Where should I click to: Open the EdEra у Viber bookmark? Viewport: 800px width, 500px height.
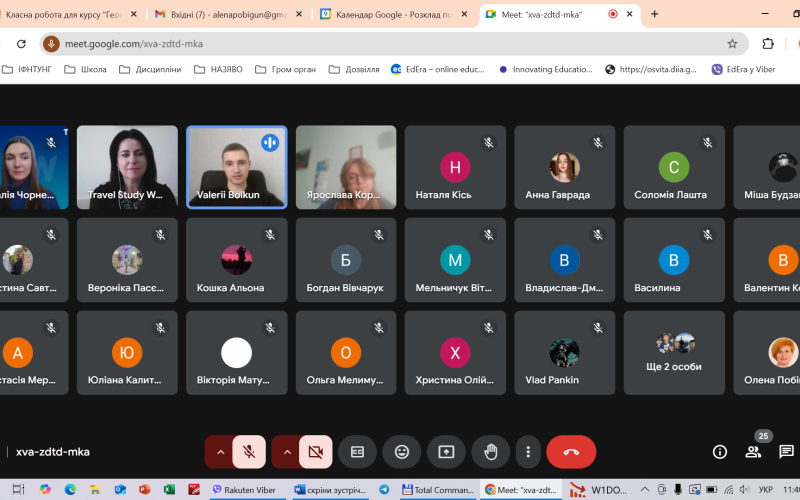[743, 69]
